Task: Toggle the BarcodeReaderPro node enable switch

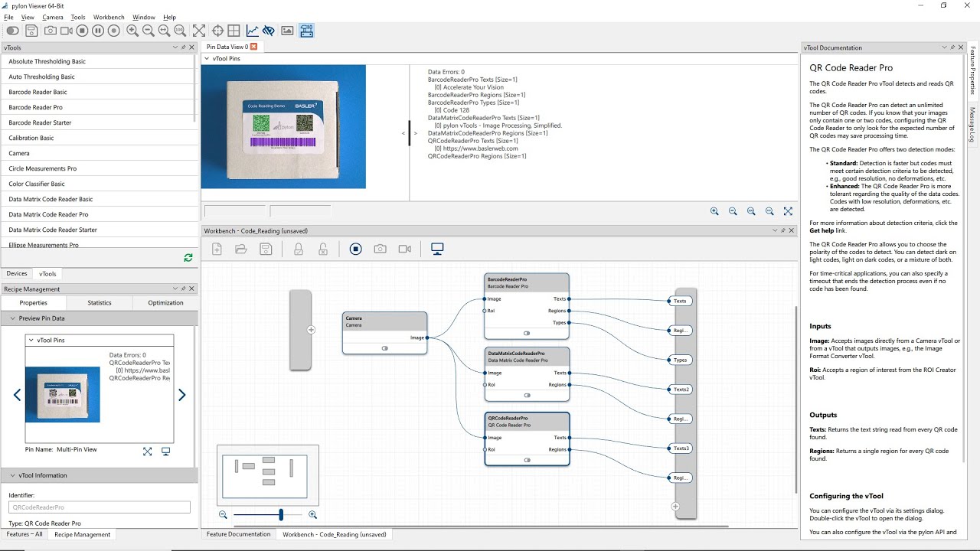Action: tap(527, 333)
